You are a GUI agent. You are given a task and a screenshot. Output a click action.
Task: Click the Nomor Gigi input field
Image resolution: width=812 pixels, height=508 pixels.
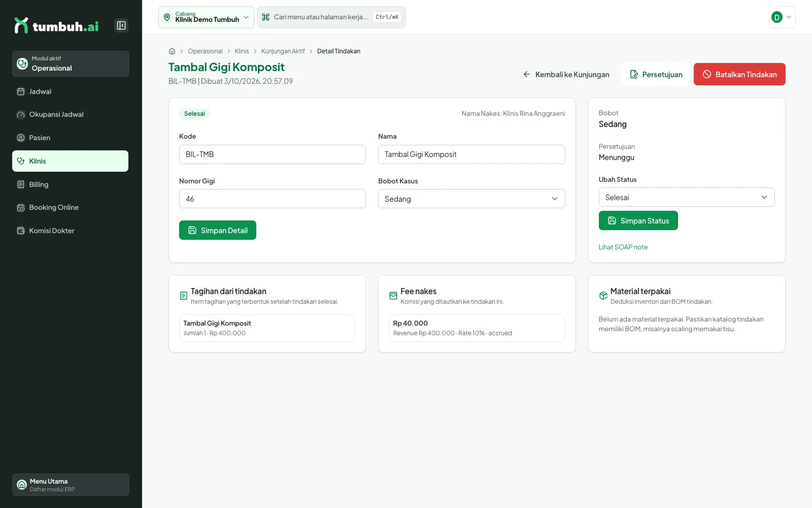click(x=273, y=199)
